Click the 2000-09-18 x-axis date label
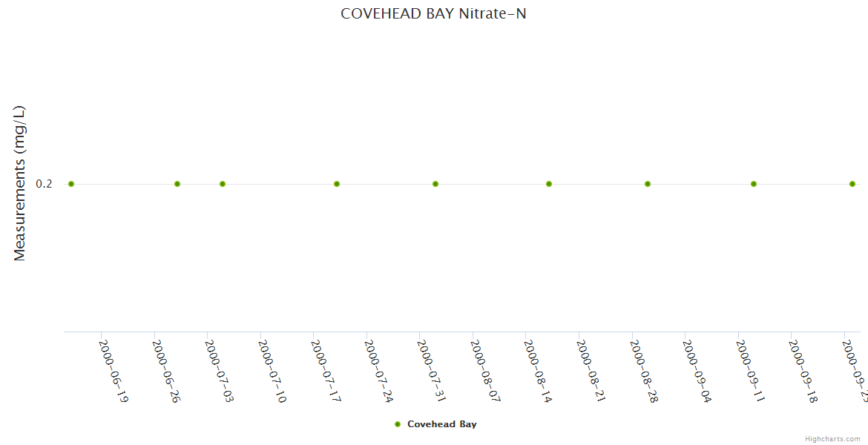This screenshot has width=868, height=445. [803, 371]
